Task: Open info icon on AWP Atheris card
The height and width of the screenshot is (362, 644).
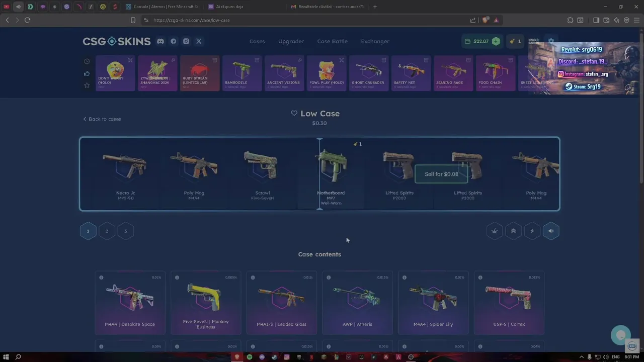Action: click(x=329, y=278)
